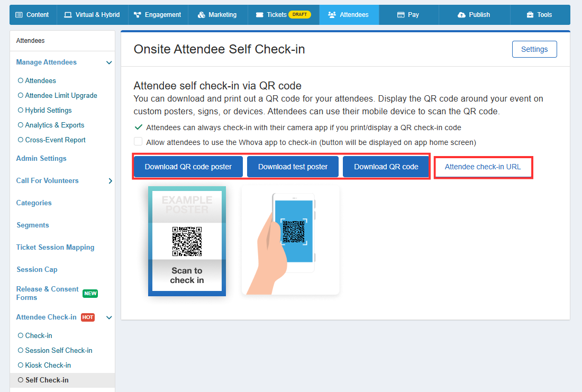Open Ticket Session Mapping

click(56, 248)
